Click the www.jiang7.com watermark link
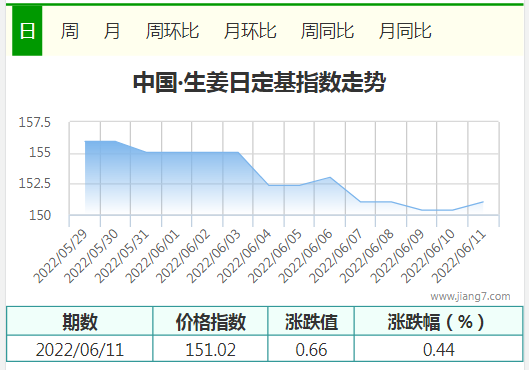The height and width of the screenshot is (370, 529). [470, 296]
